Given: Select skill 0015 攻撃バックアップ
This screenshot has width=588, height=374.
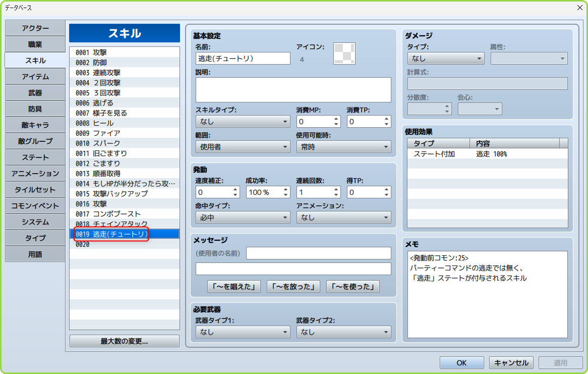Looking at the screenshot, I should tap(125, 194).
